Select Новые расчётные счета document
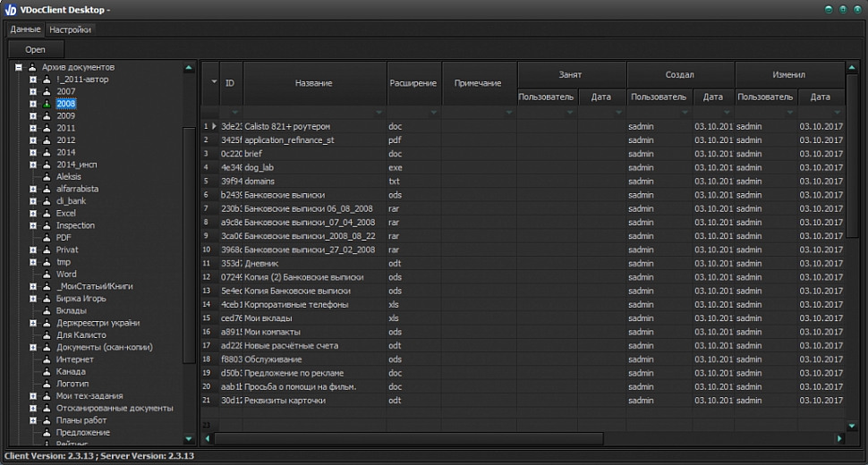868x465 pixels. pos(523,345)
